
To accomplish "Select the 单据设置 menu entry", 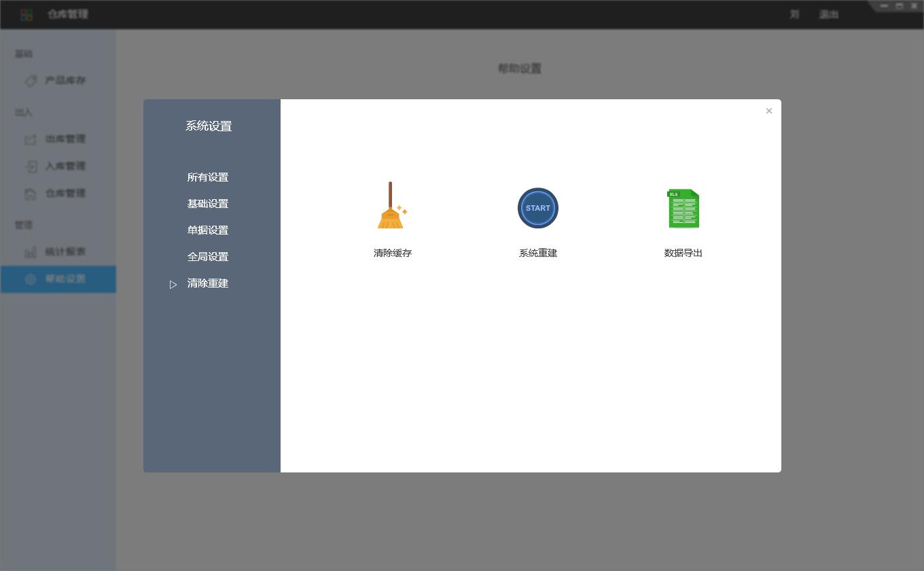I will coord(208,230).
